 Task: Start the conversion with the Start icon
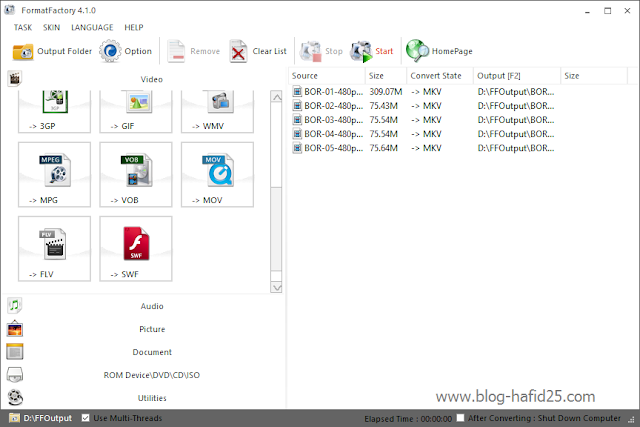pos(361,51)
